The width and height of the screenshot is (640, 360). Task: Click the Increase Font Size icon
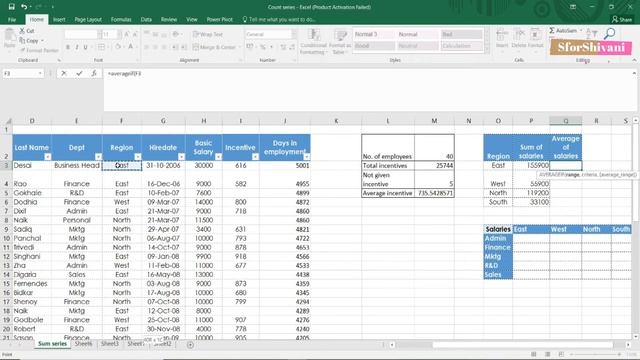pos(127,35)
